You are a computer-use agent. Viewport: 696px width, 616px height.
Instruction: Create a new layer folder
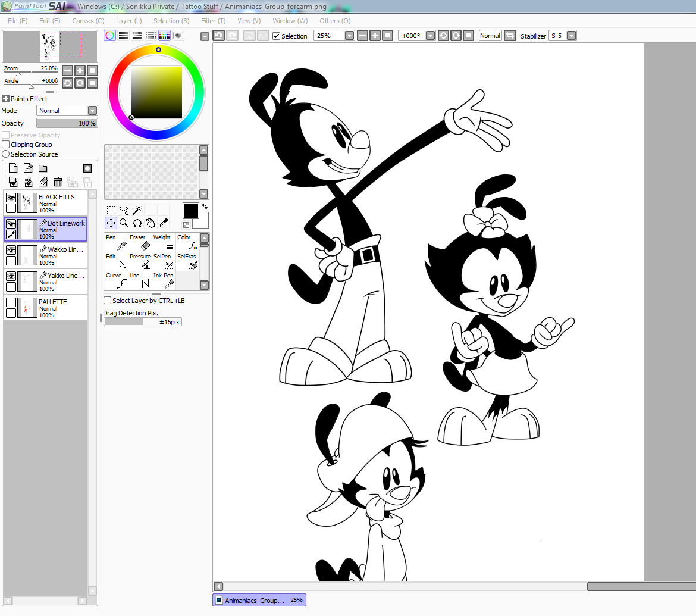pyautogui.click(x=43, y=168)
